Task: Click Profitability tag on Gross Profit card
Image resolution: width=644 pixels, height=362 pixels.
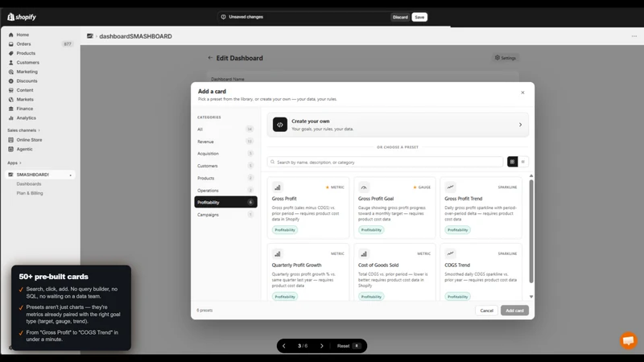Action: tap(285, 230)
